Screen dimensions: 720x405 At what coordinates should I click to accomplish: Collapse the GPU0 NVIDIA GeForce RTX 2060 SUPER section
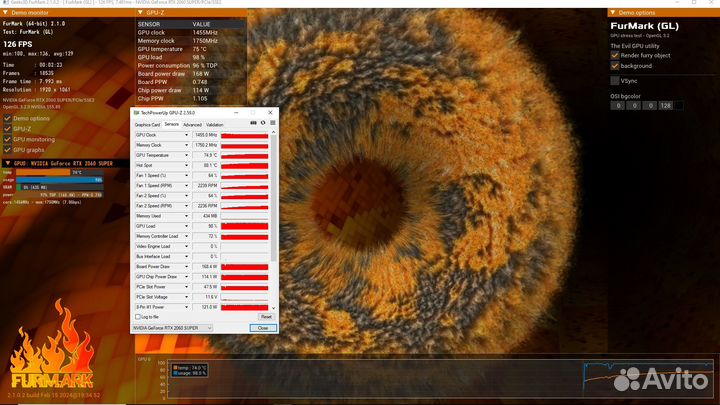[7, 163]
